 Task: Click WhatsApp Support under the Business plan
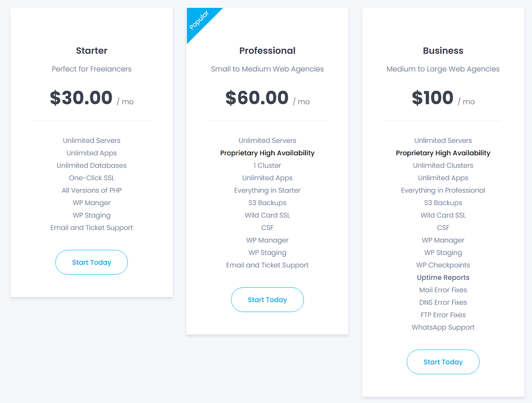point(443,327)
